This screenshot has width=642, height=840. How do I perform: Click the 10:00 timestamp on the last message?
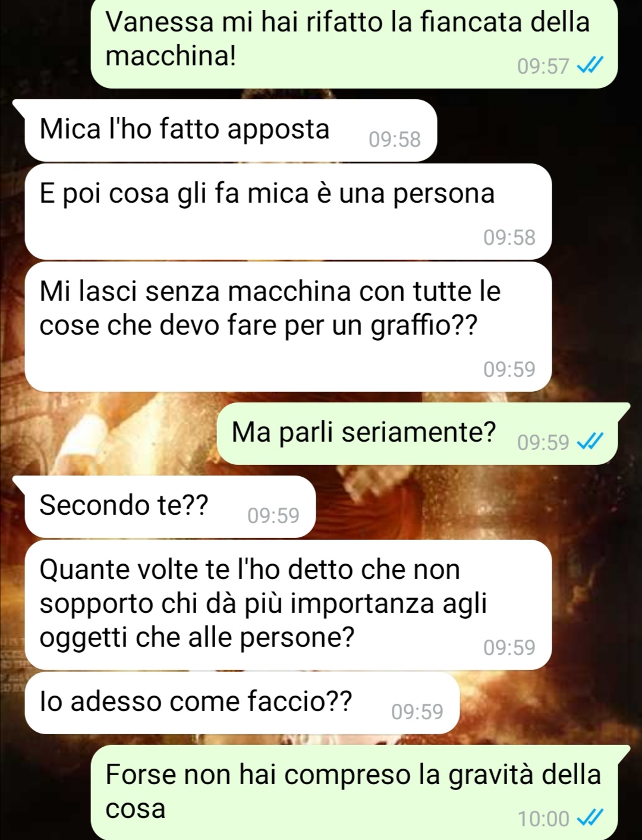pyautogui.click(x=543, y=819)
